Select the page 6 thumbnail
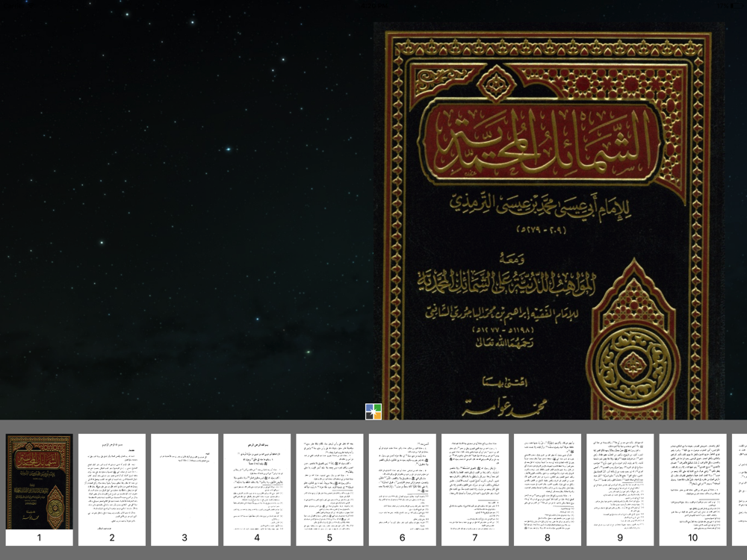Viewport: 747px width, 560px height. coord(402,490)
